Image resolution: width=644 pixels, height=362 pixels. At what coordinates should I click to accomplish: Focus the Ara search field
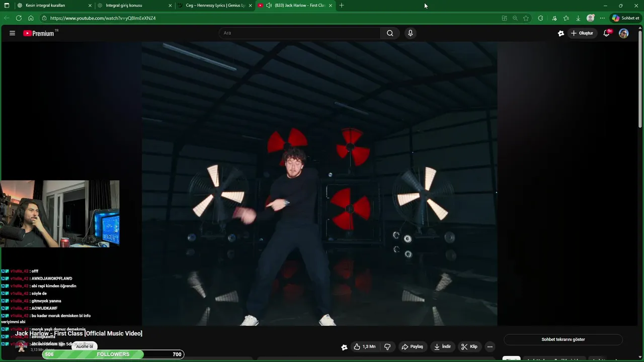300,33
